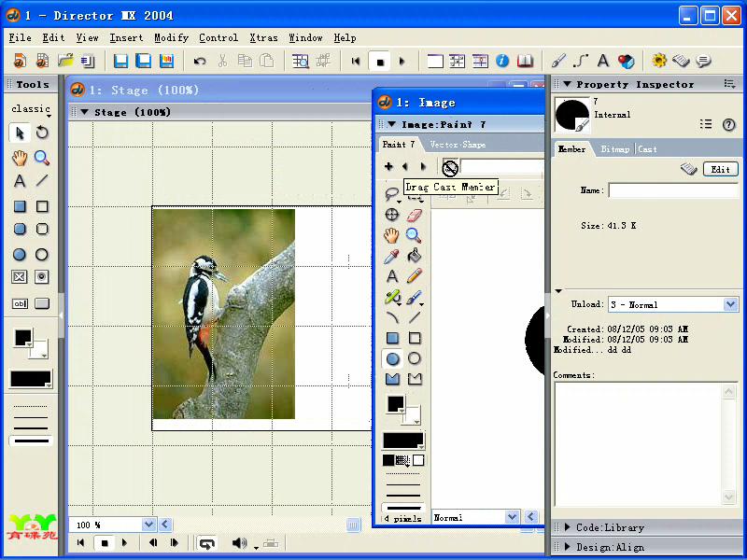This screenshot has width=747, height=560.
Task: Collapse the Stage (100%) panel triangle
Action: pos(84,112)
